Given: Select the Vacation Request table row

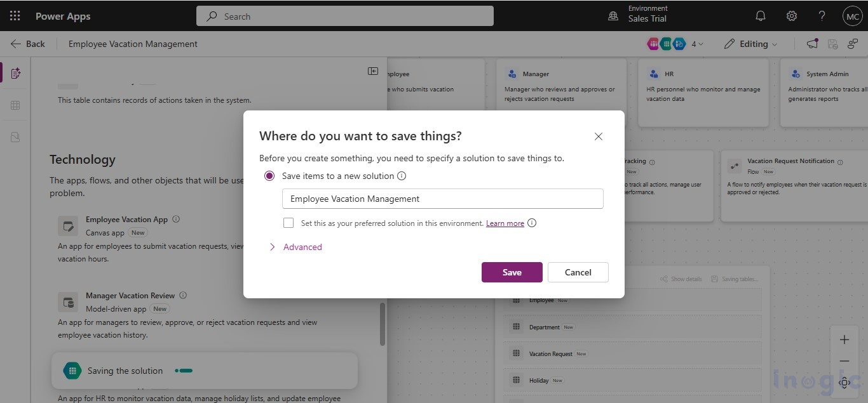Looking at the screenshot, I should 632,353.
